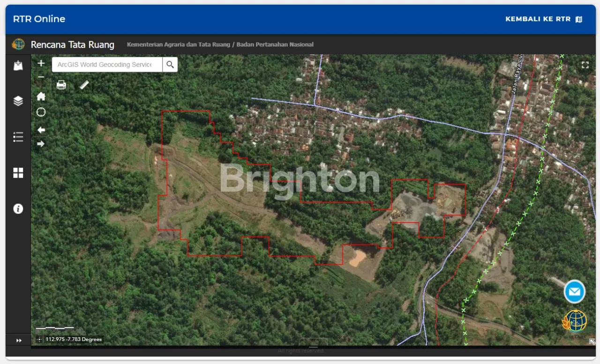Screen dimensions: 600x364
Task: Open the blue mail contact button
Action: [x=574, y=292]
